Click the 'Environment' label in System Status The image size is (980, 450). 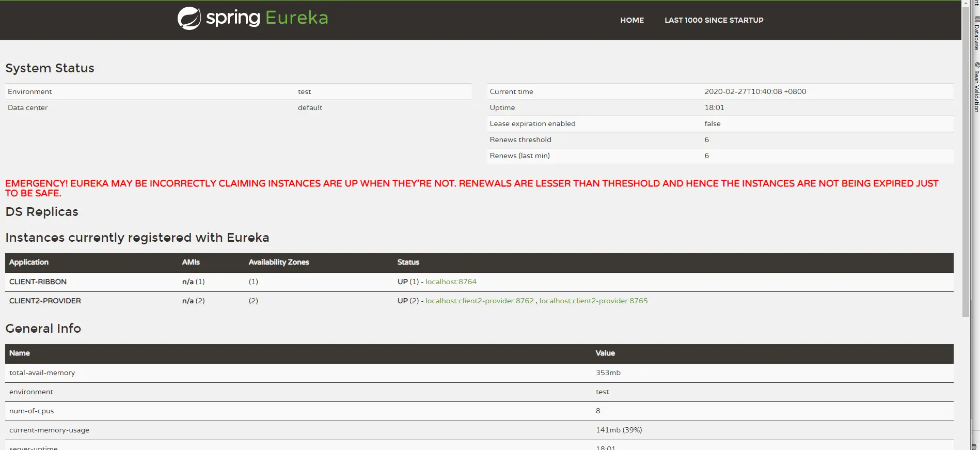pyautogui.click(x=30, y=91)
